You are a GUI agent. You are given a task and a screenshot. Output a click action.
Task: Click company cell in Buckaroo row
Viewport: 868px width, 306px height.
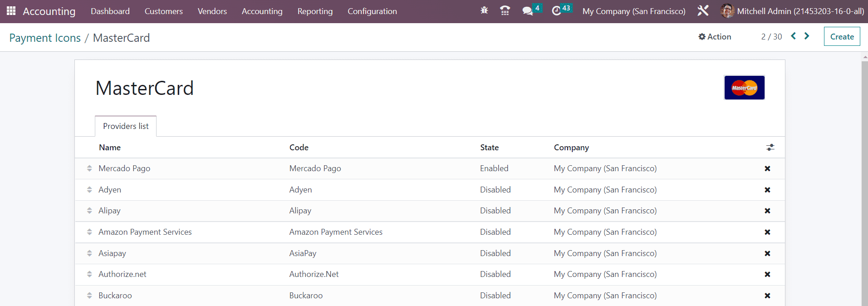click(x=605, y=296)
